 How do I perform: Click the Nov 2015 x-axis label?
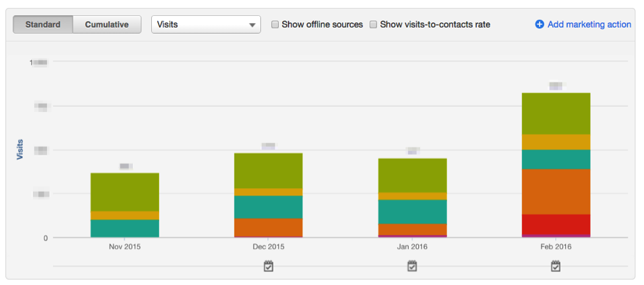point(125,247)
